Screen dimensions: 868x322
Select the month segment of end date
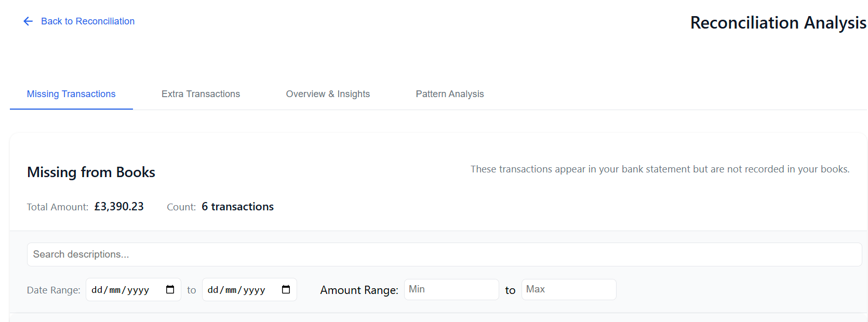pos(231,290)
